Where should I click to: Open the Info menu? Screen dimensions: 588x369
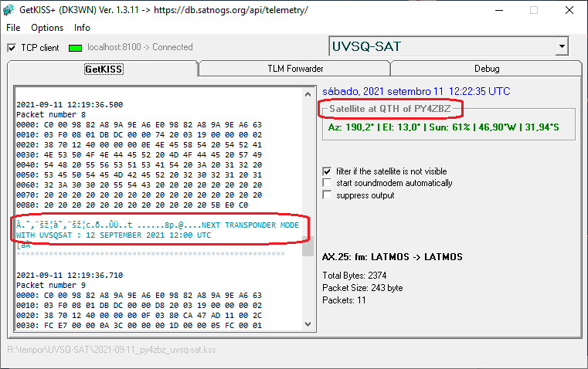pyautogui.click(x=82, y=28)
